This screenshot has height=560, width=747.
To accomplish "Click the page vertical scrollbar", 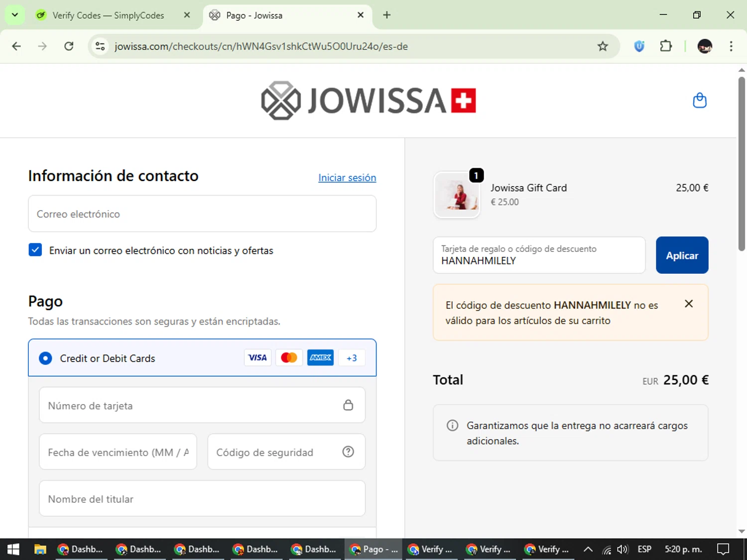I will tap(742, 164).
